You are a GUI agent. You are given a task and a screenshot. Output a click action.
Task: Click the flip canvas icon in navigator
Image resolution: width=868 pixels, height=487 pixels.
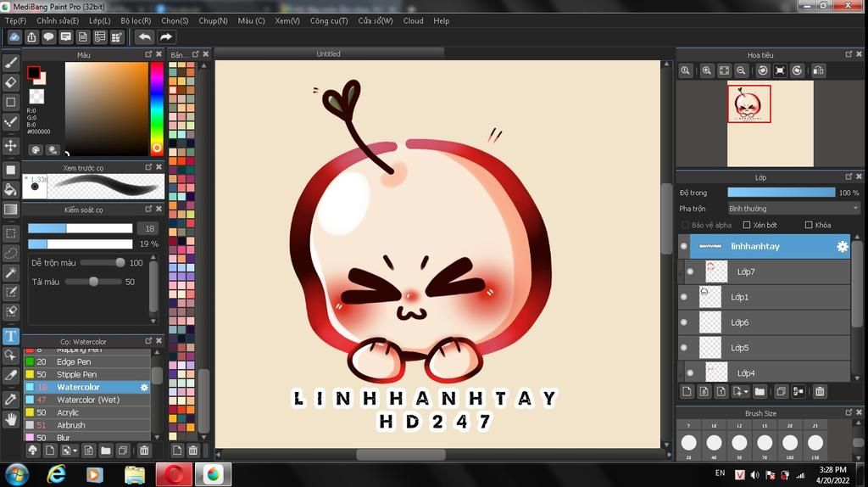(x=819, y=70)
